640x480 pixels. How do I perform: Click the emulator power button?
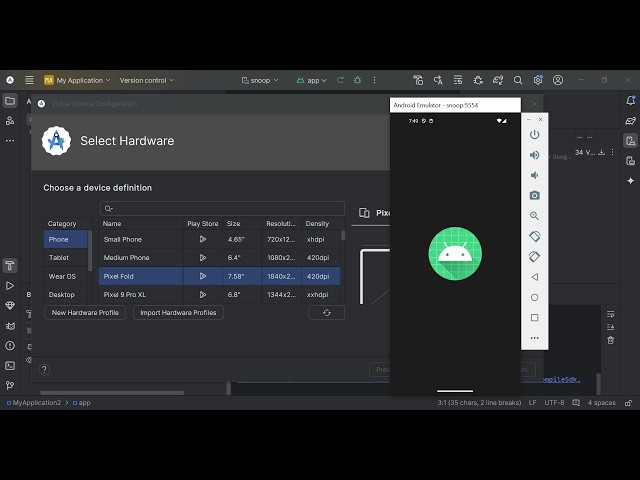pyautogui.click(x=535, y=135)
